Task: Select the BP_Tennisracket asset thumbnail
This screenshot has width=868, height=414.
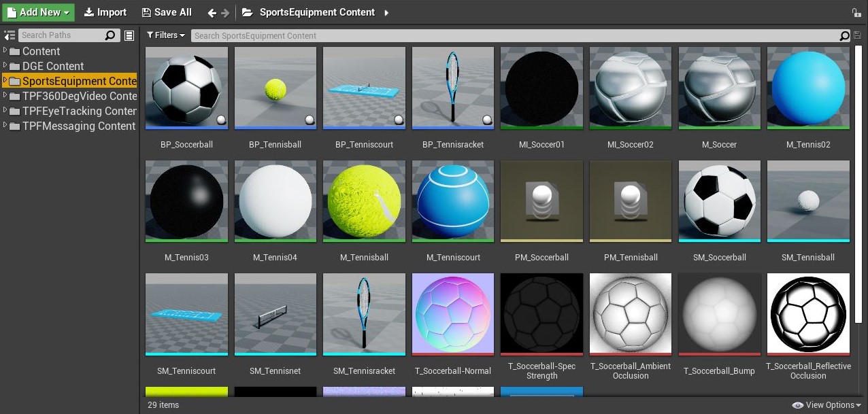Action: point(453,88)
